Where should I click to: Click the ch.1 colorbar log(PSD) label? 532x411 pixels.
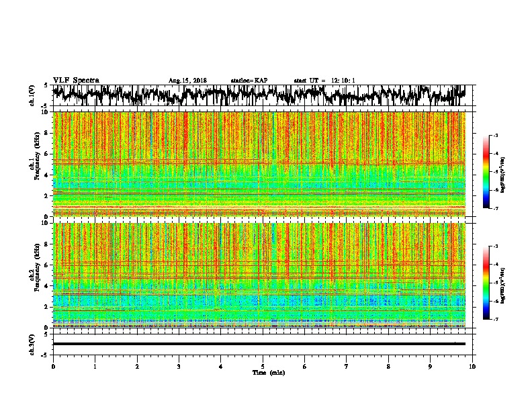click(x=503, y=175)
